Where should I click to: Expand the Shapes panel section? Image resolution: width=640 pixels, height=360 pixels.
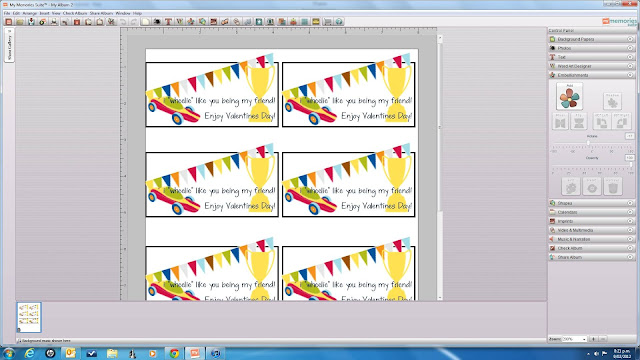591,203
